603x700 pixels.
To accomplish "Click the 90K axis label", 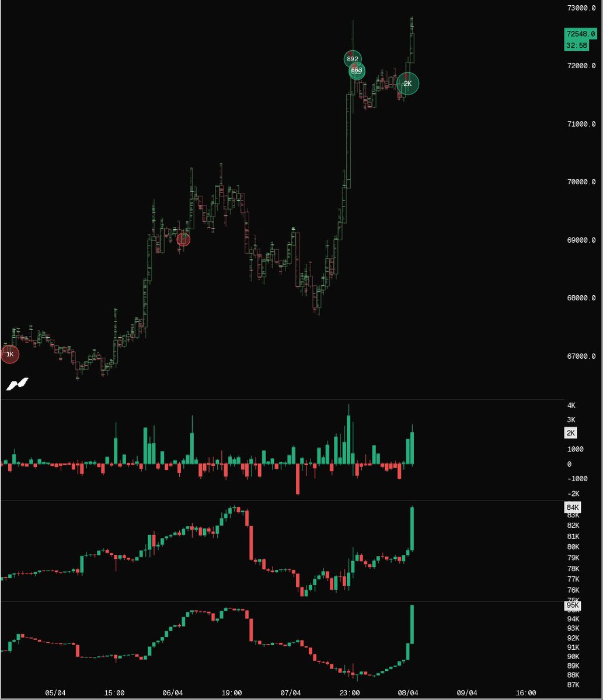I will [573, 657].
